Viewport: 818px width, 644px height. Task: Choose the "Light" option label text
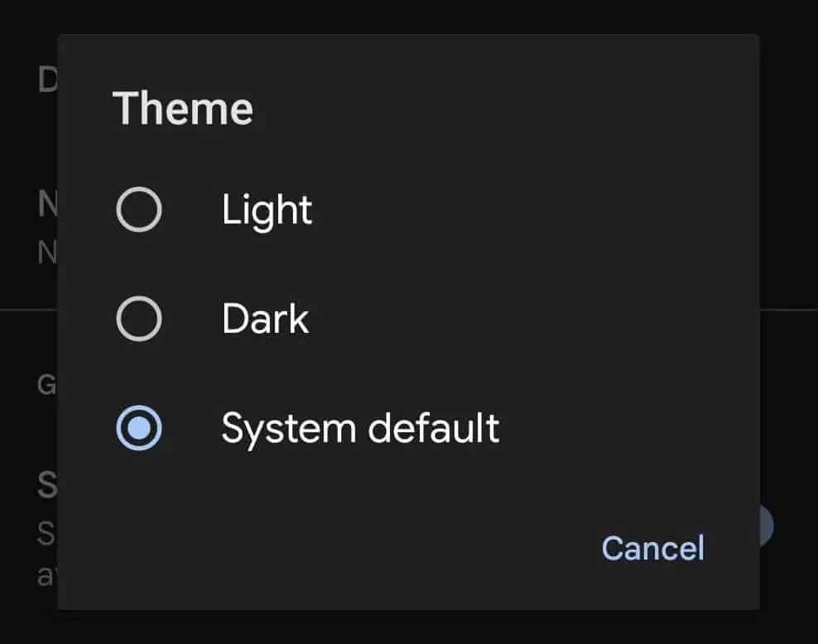click(x=267, y=210)
